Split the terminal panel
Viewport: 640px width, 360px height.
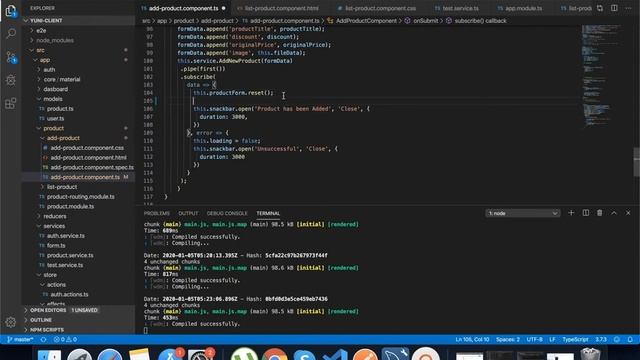(x=585, y=213)
